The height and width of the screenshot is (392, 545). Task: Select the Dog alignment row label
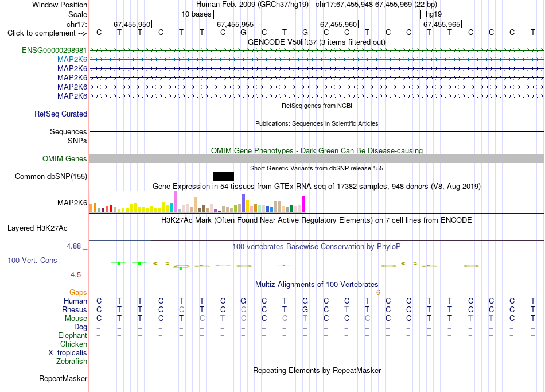80,327
